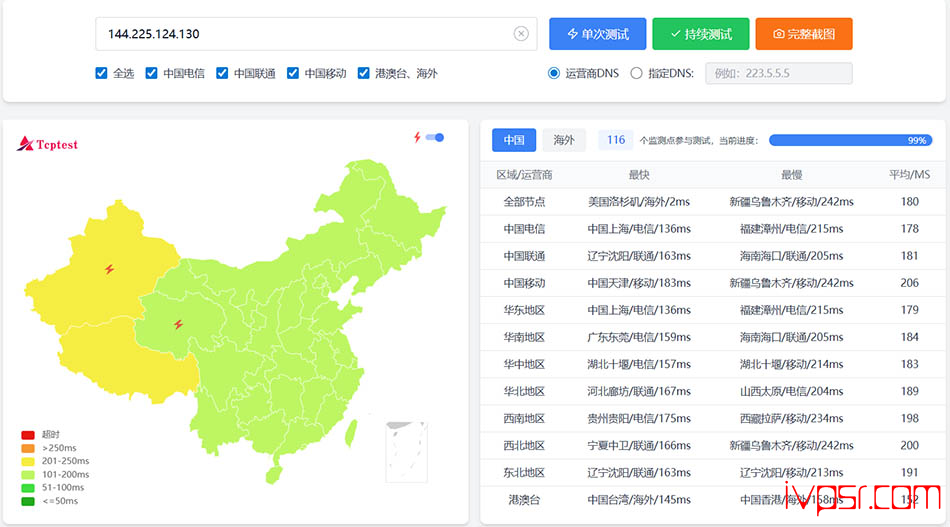Click the 180 average value for 全部节点
Viewport: 950px width, 527px height.
[x=909, y=202]
